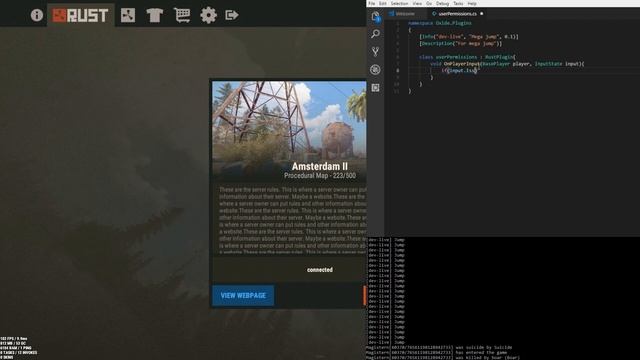Image resolution: width=640 pixels, height=360 pixels.
Task: Open the inventory t-shirt icon
Action: (155, 15)
